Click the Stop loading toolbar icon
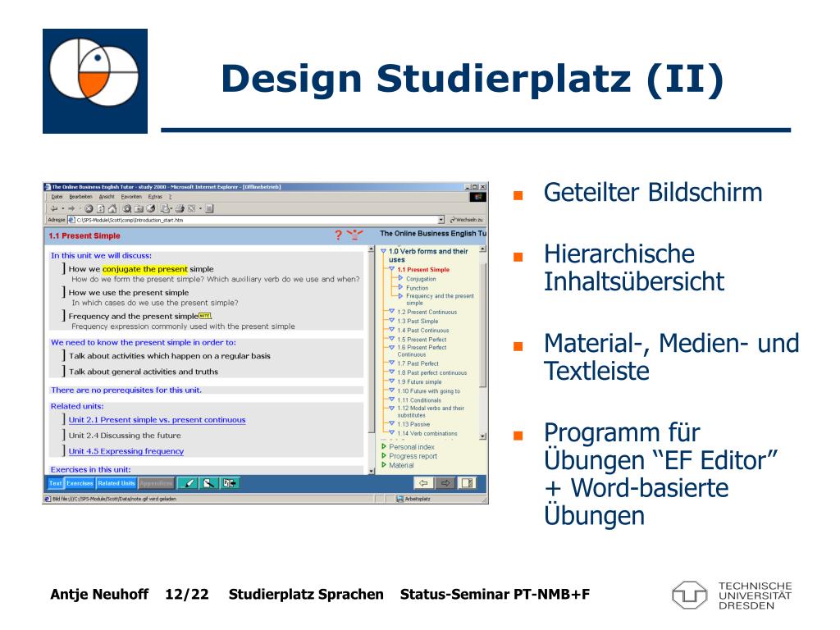This screenshot has width=840, height=630. point(89,208)
